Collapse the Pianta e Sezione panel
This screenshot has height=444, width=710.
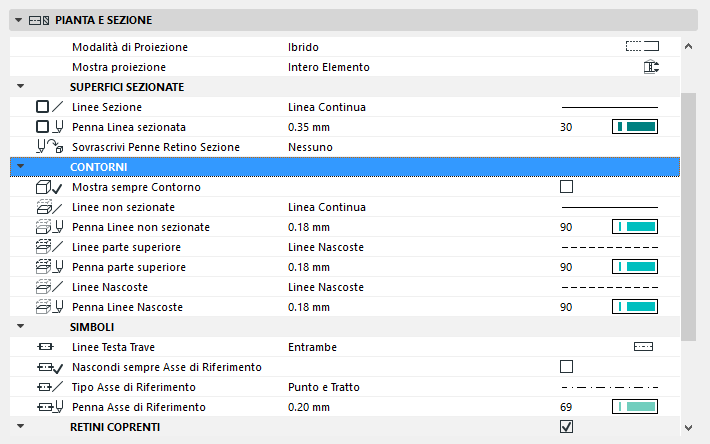point(20,19)
